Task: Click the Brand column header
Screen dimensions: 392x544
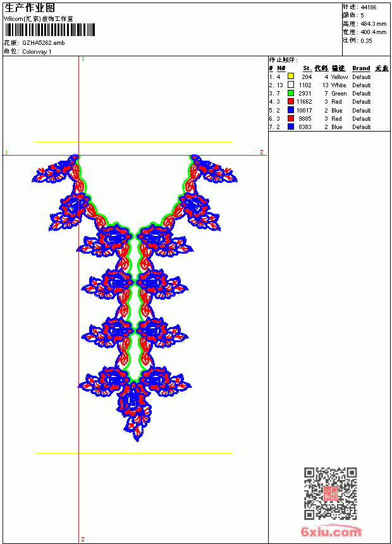Action: pos(361,68)
